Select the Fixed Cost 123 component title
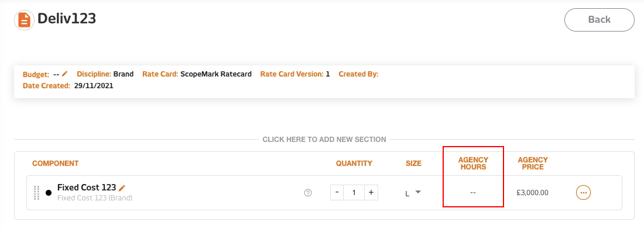This screenshot has height=229, width=644. click(87, 188)
